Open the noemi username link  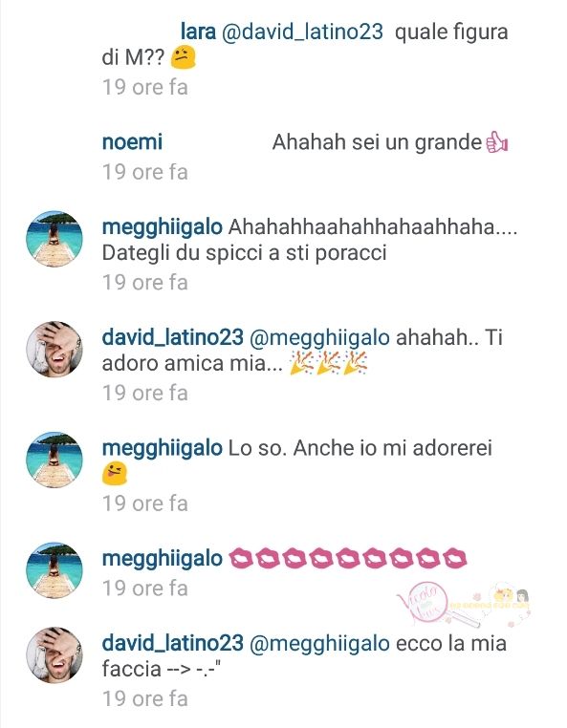[132, 142]
